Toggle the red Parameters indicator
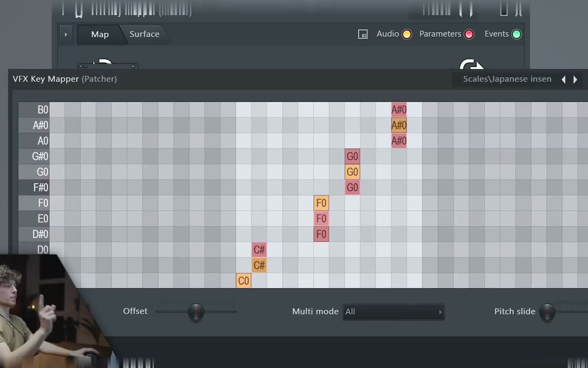 (x=469, y=34)
